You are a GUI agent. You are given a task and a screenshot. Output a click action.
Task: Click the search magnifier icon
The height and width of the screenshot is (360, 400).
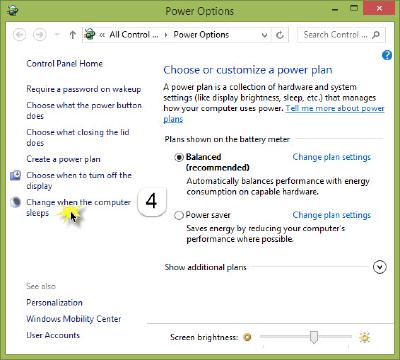pyautogui.click(x=376, y=35)
